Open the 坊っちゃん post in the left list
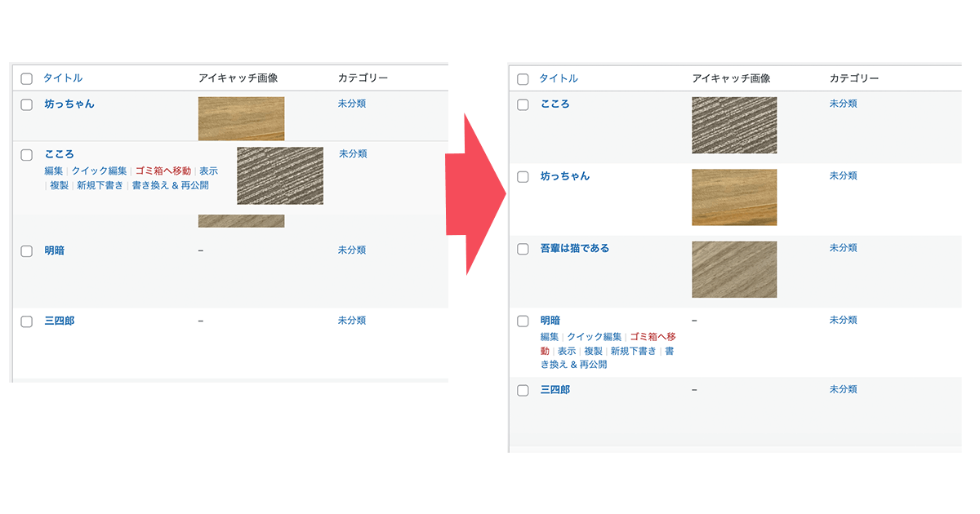980x514 pixels. click(x=69, y=104)
